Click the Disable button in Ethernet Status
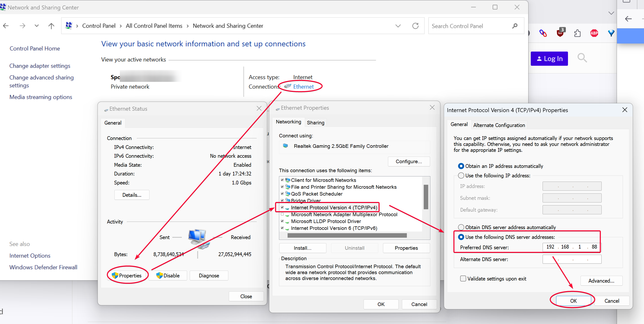The image size is (644, 324). tap(168, 275)
